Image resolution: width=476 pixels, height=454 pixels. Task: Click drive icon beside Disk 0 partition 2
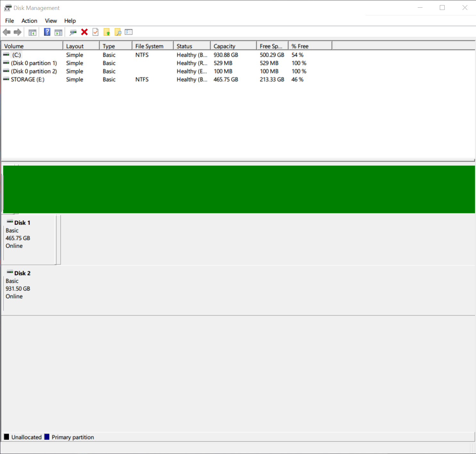6,71
